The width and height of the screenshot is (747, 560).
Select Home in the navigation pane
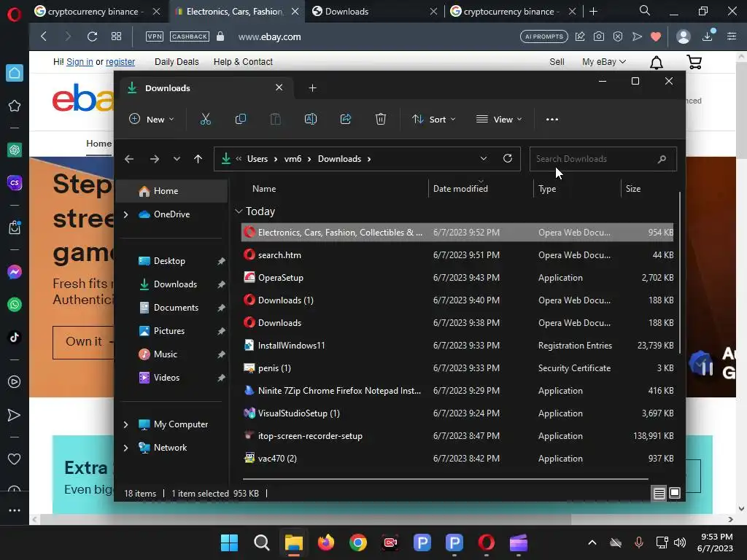pos(171,191)
